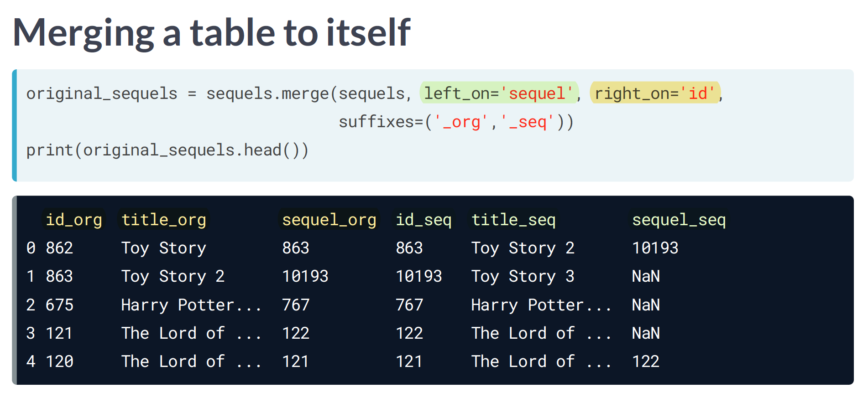868x403 pixels.
Task: Click id_org value 120
Action: point(59,362)
